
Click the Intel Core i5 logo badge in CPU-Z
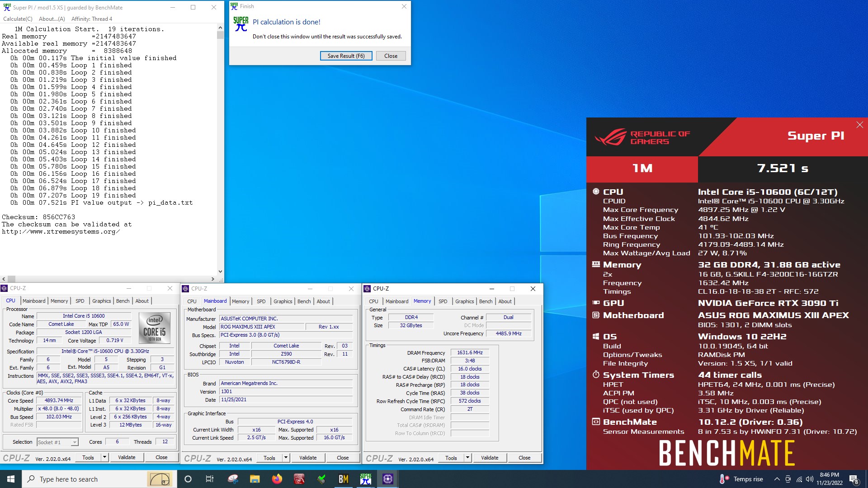154,328
